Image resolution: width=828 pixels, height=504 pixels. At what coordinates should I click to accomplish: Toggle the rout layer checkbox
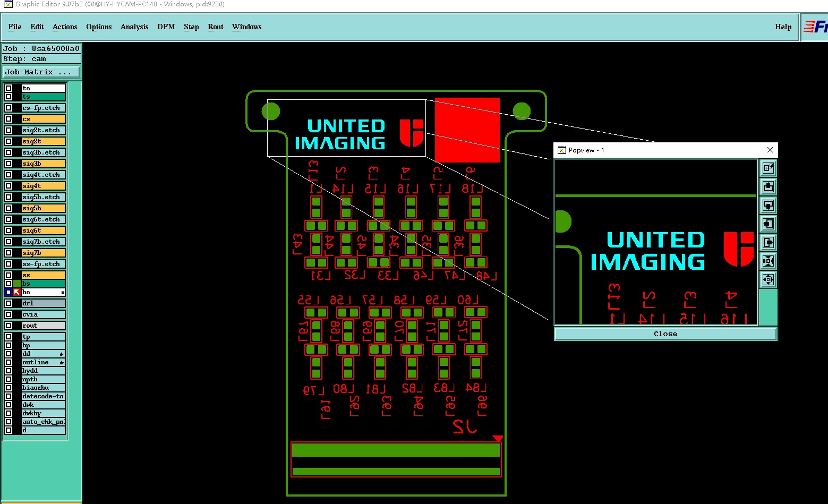(x=8, y=326)
